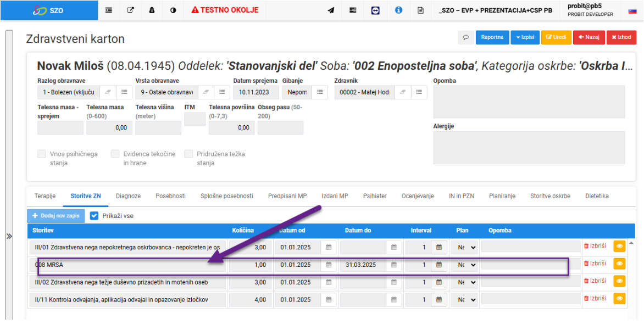This screenshot has width=644, height=324.
Task: Open Plan dropdown in III/02 row
Action: pyautogui.click(x=465, y=282)
